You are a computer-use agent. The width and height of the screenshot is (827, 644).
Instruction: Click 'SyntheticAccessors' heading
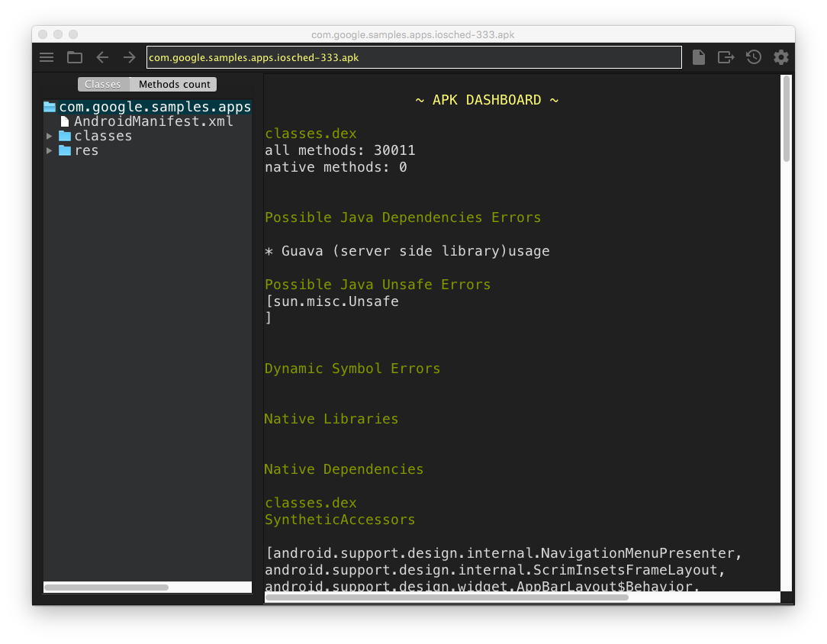point(339,520)
